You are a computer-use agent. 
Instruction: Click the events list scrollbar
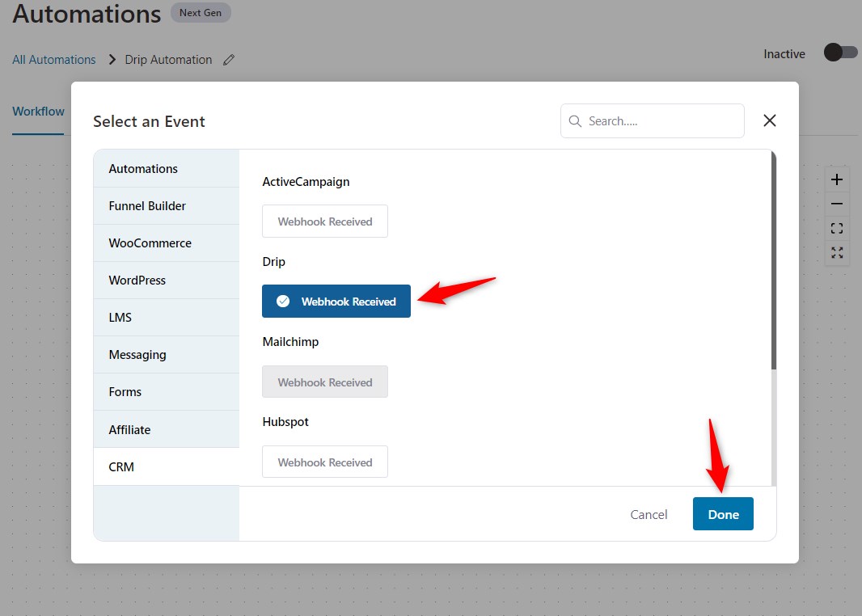[x=774, y=261]
